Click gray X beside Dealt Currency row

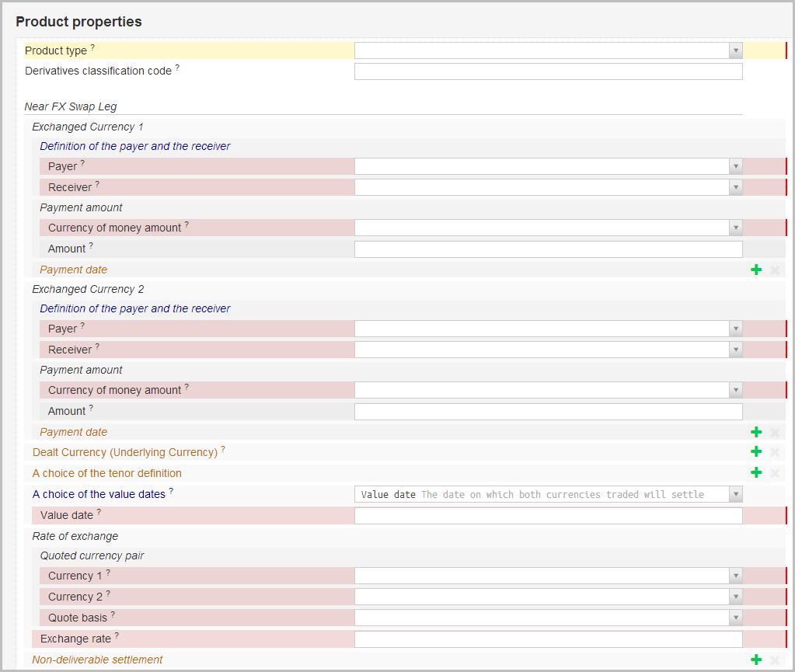coord(774,452)
